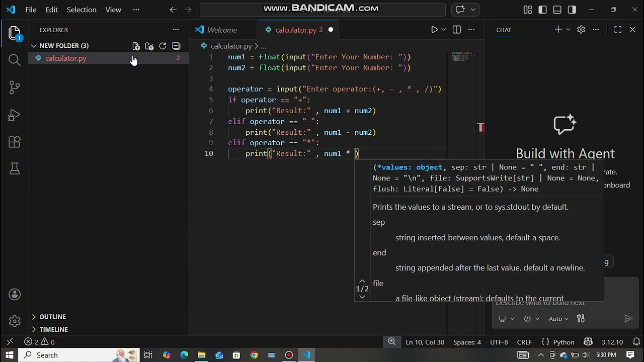Select the CHAT panel tab
The width and height of the screenshot is (644, 362).
pyautogui.click(x=504, y=30)
